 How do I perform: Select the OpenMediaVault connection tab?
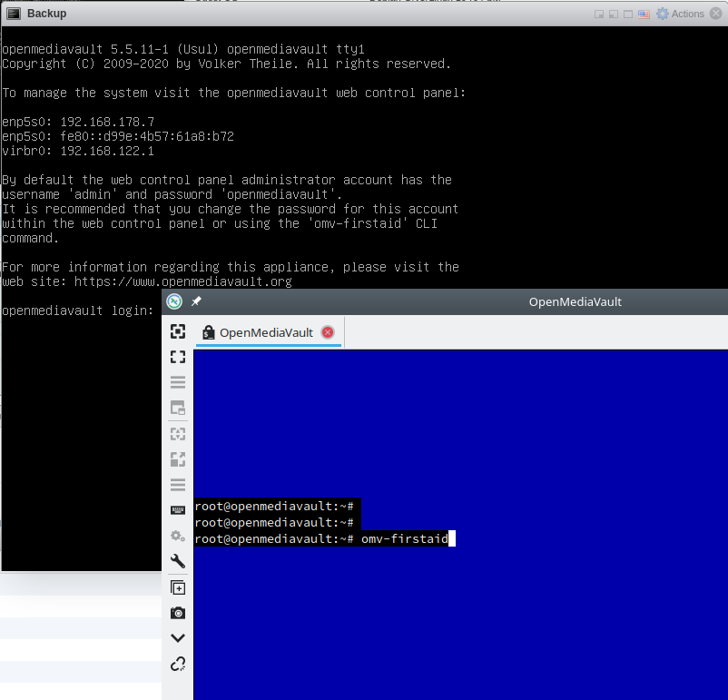click(269, 332)
